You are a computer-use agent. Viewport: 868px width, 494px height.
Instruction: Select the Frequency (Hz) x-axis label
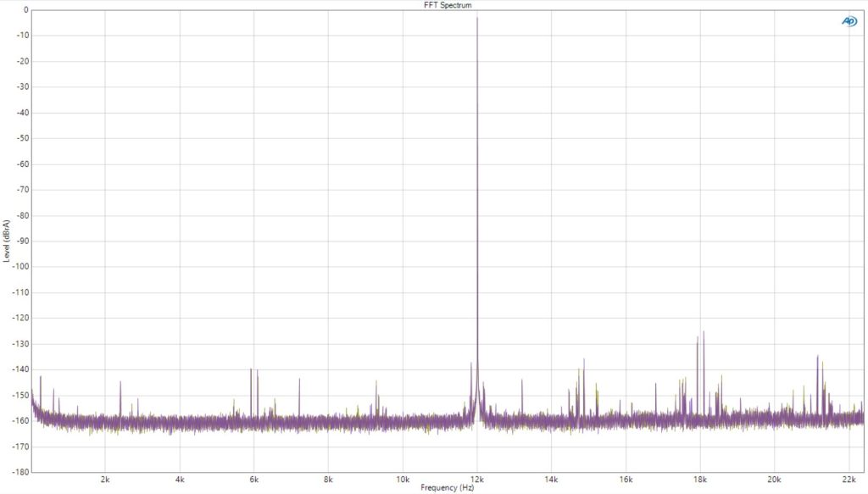coord(446,488)
